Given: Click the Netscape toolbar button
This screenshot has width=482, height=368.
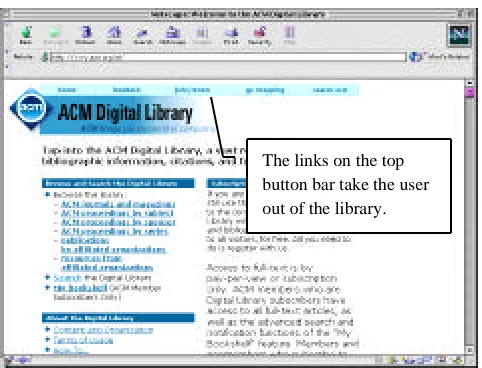Looking at the screenshot, I should click(172, 35).
